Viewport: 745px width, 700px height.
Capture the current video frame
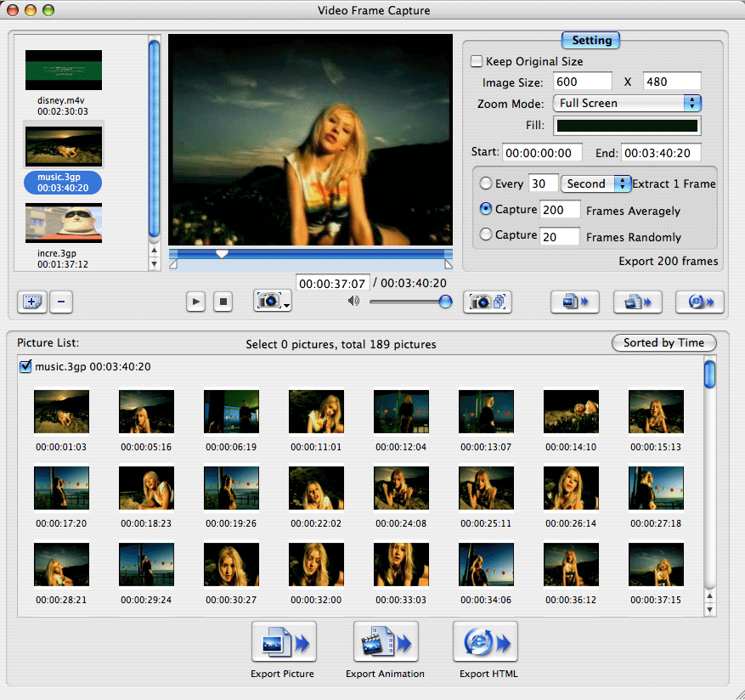click(x=268, y=302)
